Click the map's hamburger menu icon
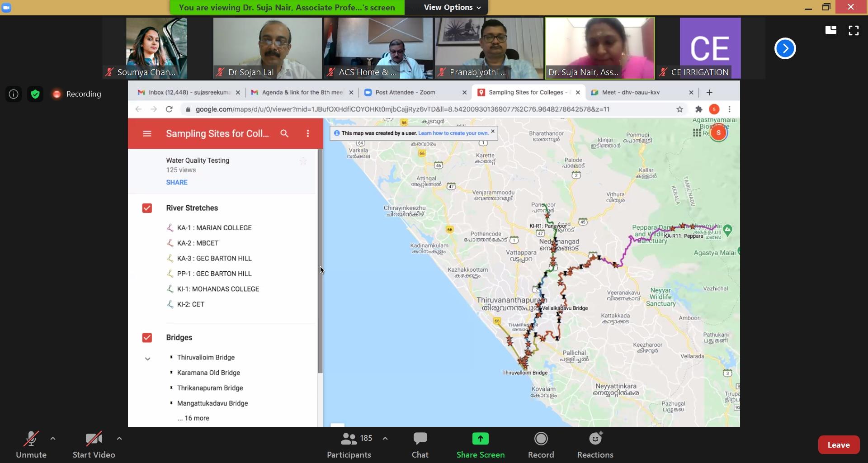This screenshot has height=463, width=868. pyautogui.click(x=147, y=134)
